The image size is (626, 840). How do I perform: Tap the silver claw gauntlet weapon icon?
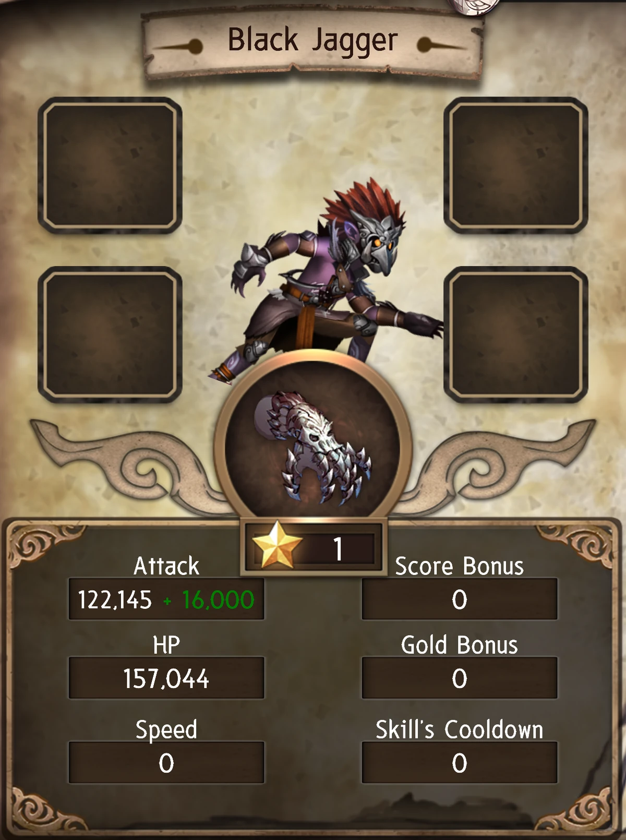[313, 449]
